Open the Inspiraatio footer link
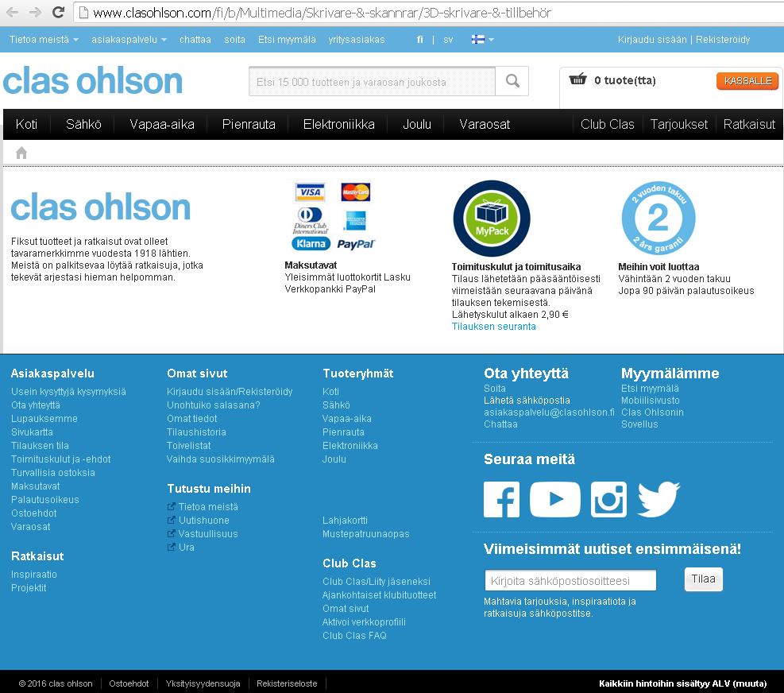 pyautogui.click(x=34, y=575)
